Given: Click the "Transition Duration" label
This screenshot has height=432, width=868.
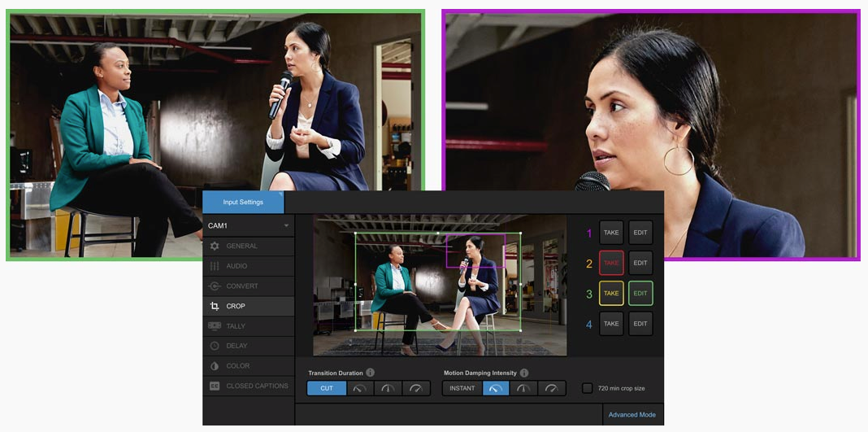Looking at the screenshot, I should 336,373.
